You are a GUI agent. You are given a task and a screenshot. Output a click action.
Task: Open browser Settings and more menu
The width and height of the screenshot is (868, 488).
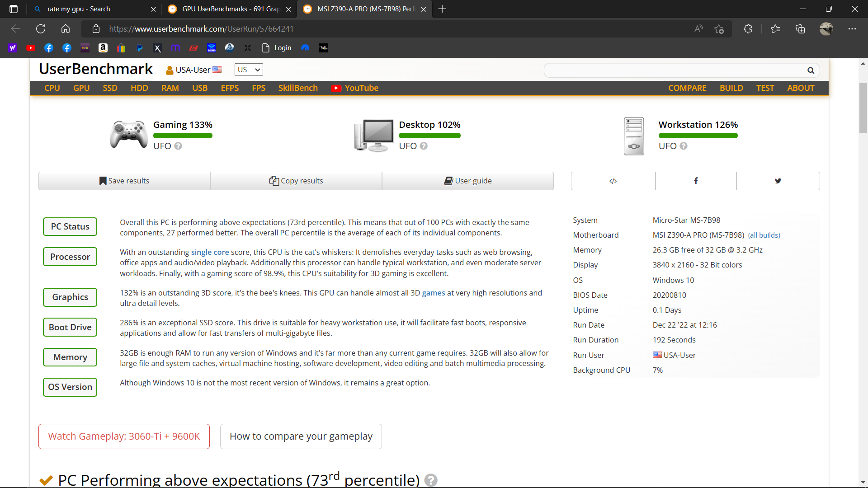852,29
